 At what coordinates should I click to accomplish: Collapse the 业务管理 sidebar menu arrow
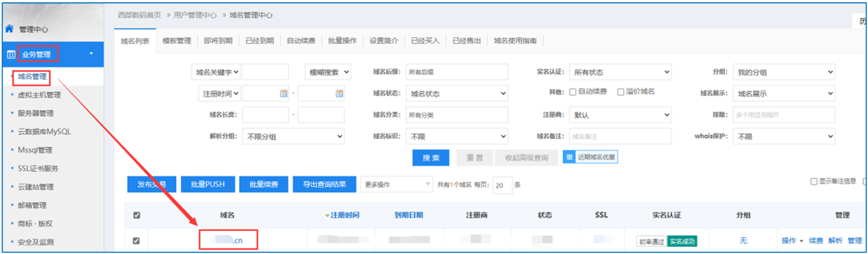(x=91, y=54)
